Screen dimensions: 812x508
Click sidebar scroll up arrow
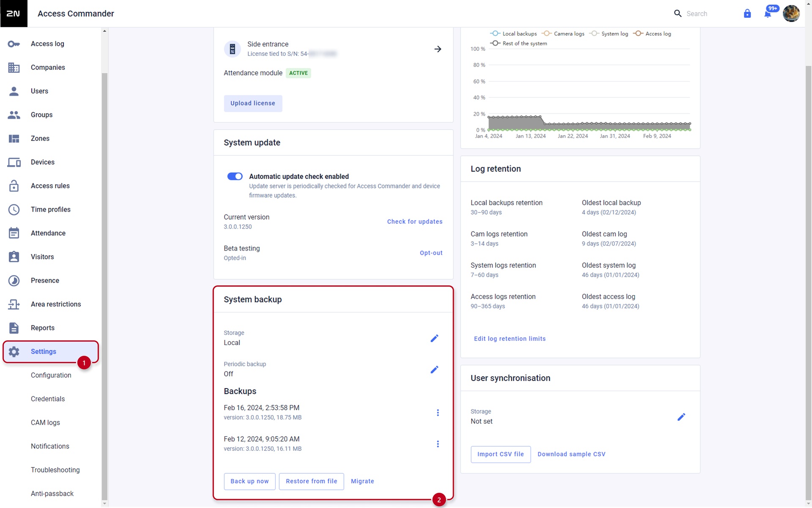click(104, 31)
